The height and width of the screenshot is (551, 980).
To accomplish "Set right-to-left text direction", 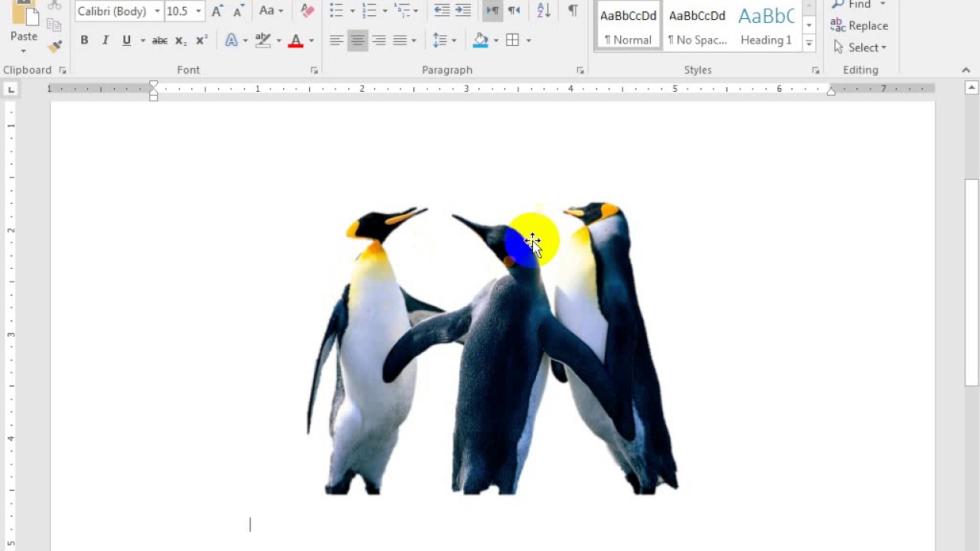I will [x=514, y=11].
